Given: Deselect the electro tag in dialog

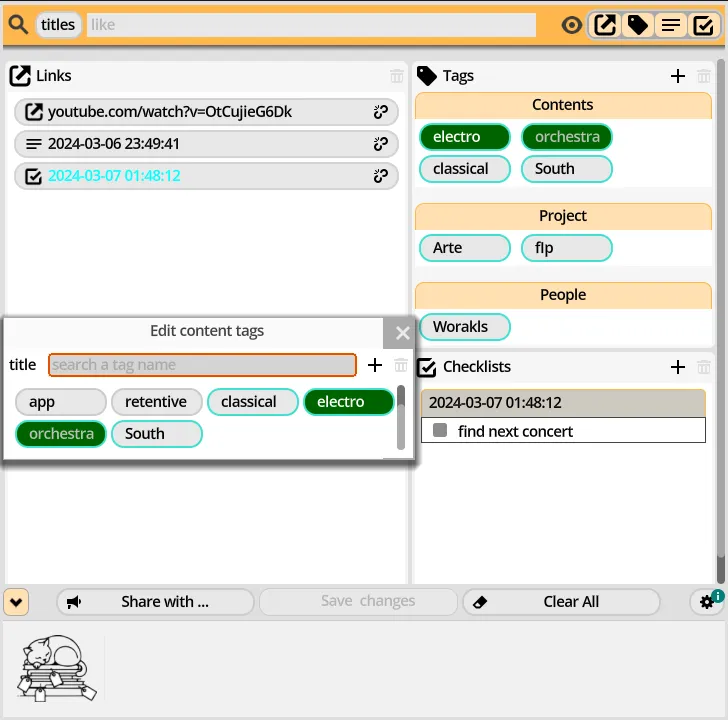Looking at the screenshot, I should click(x=349, y=402).
